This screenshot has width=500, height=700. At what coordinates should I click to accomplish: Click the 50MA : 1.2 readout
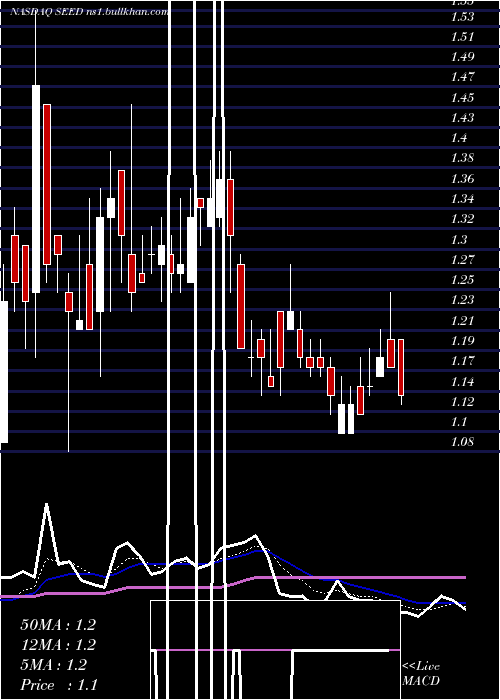[58, 625]
